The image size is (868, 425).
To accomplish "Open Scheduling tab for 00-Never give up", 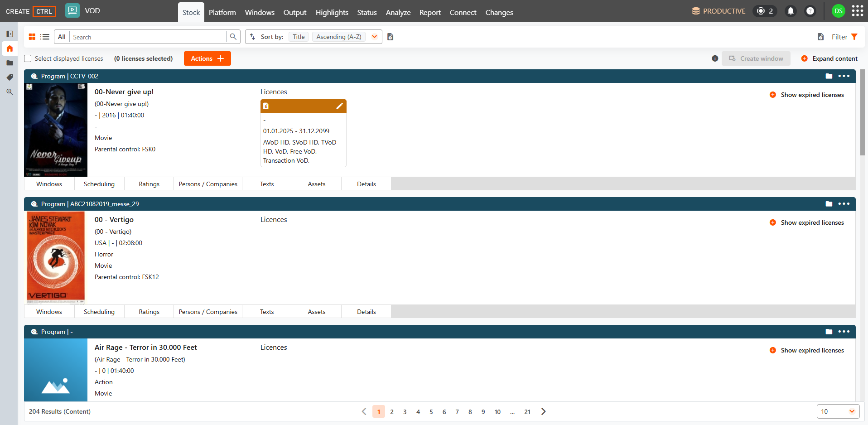I will (99, 184).
